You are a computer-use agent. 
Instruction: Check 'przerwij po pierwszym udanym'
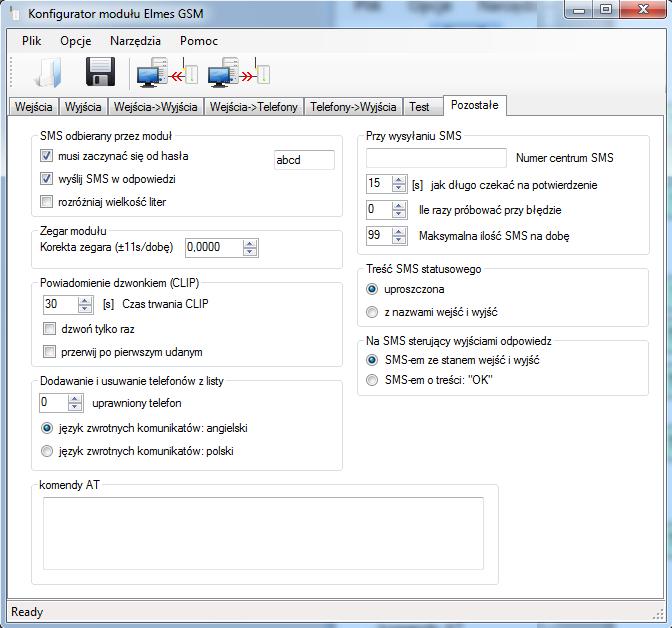point(49,352)
